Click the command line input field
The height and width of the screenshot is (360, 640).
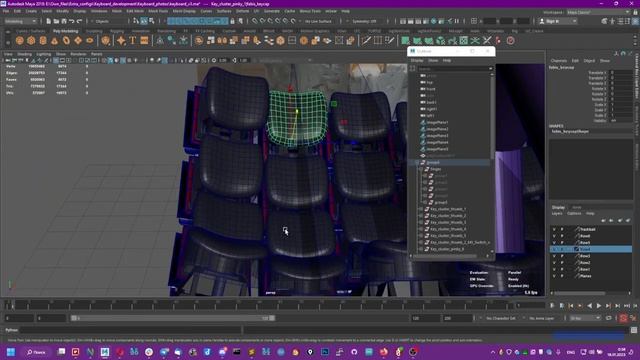click(131, 330)
